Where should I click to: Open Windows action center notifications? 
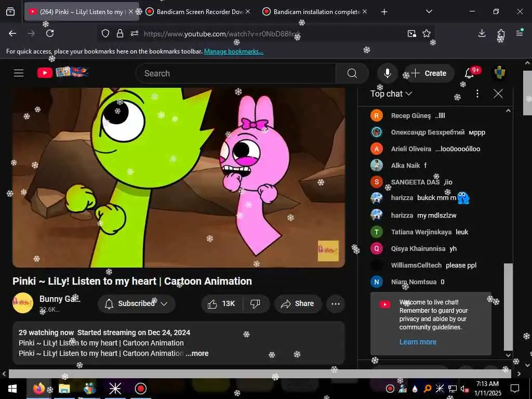tap(515, 389)
